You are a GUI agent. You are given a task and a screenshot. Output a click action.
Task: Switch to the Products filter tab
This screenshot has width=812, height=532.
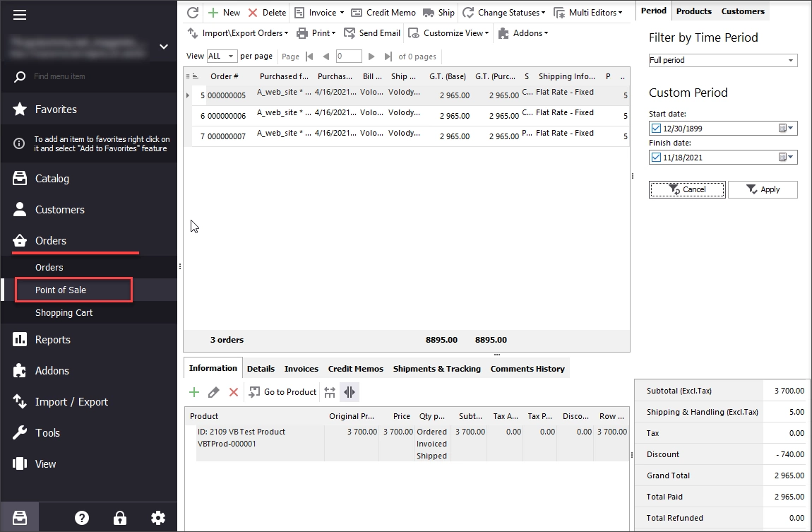[x=694, y=11]
